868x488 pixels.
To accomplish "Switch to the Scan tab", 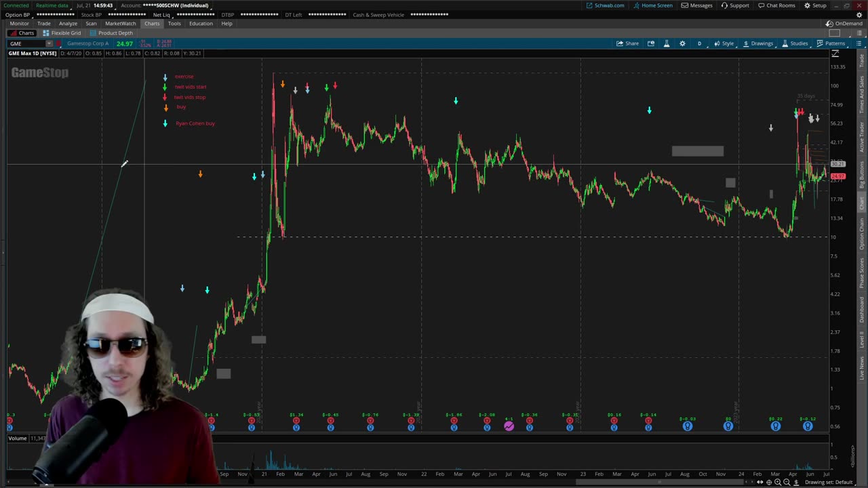I will pyautogui.click(x=91, y=24).
